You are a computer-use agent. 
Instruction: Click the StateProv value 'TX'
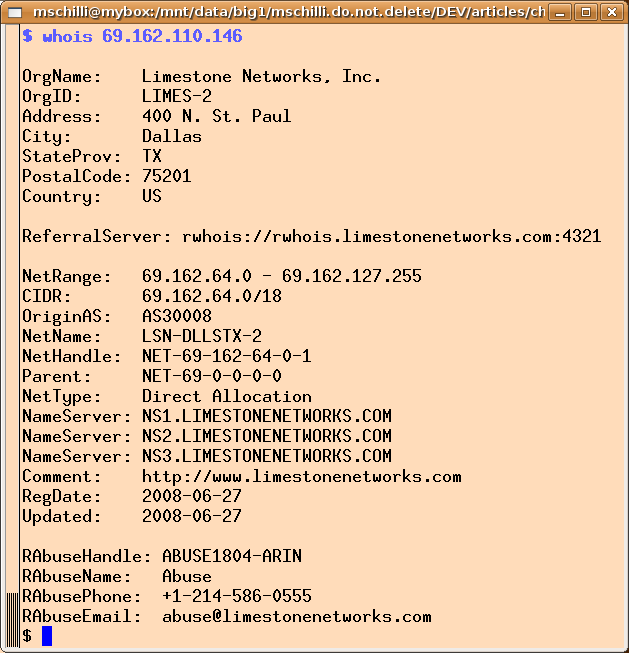pyautogui.click(x=152, y=156)
